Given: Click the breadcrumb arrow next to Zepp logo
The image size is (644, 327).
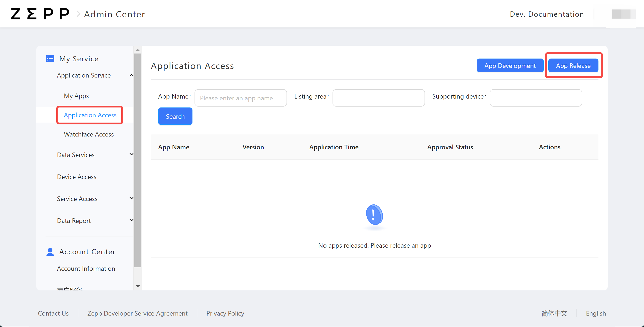Looking at the screenshot, I should 78,14.
